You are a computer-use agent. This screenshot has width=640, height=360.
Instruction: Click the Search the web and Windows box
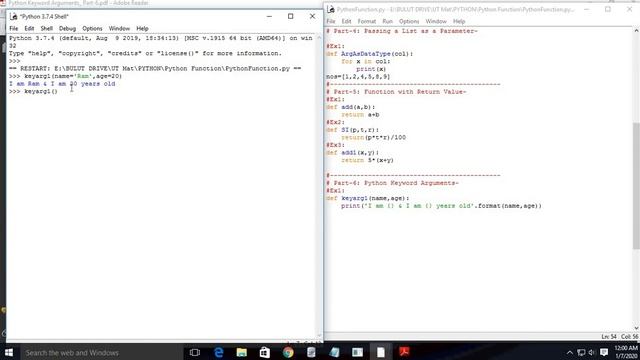coord(101,352)
